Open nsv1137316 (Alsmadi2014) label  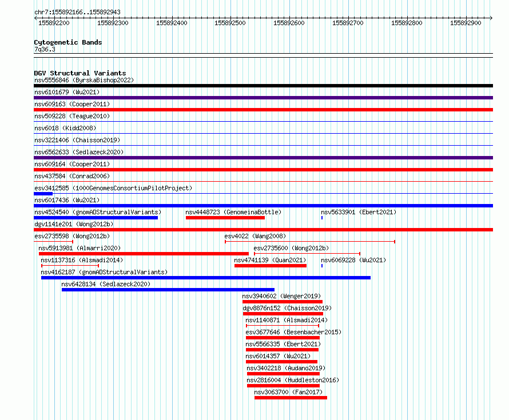point(82,260)
